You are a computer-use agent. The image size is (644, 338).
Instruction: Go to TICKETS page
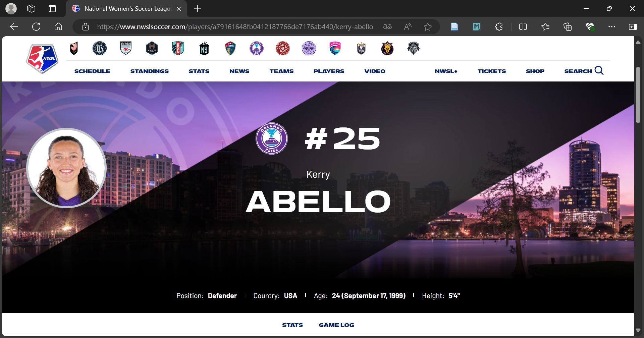[492, 71]
